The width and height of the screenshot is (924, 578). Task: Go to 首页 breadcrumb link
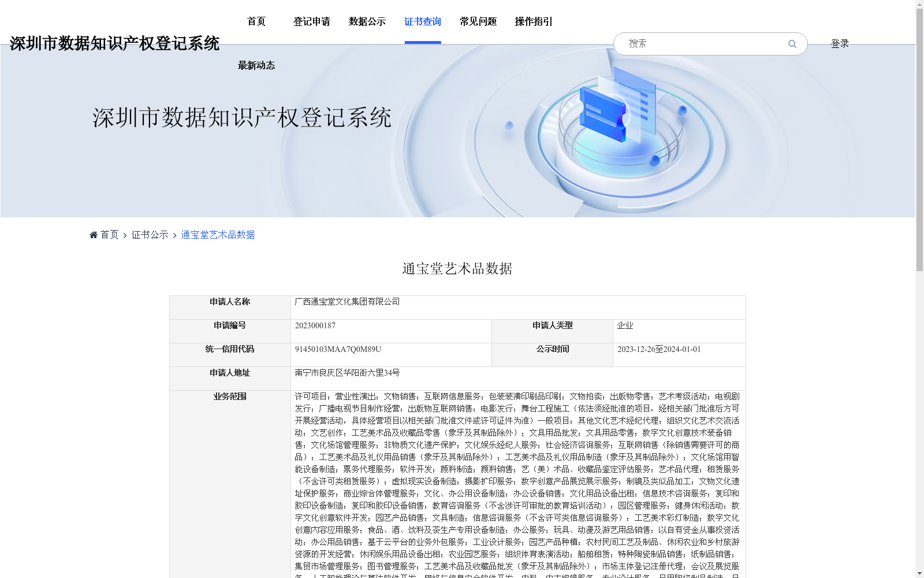(x=109, y=235)
